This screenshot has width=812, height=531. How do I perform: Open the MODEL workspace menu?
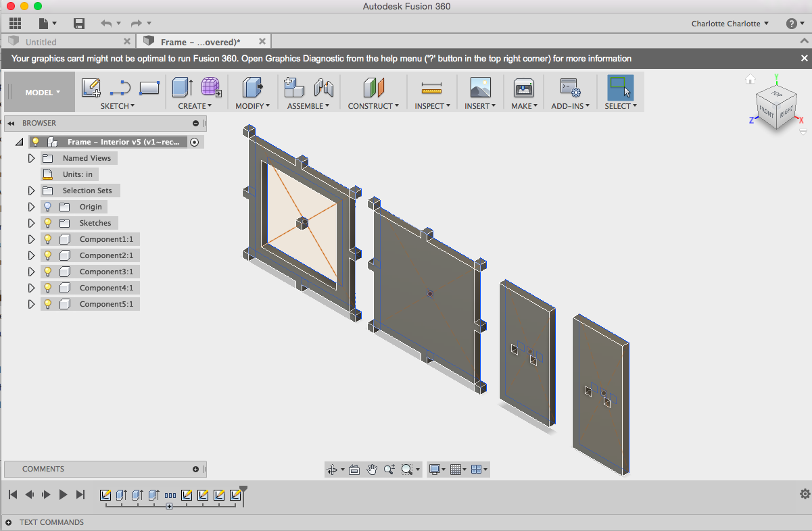pos(43,93)
